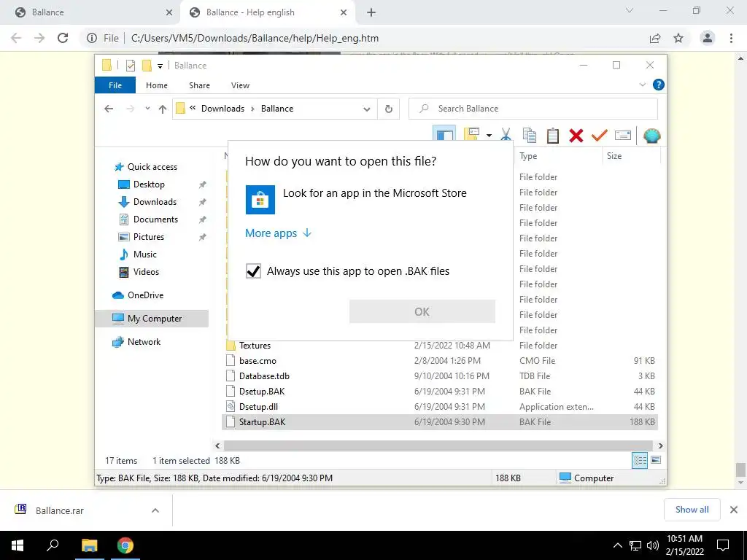The image size is (747, 560).
Task: Open the Share ribbon tab
Action: [x=199, y=85]
